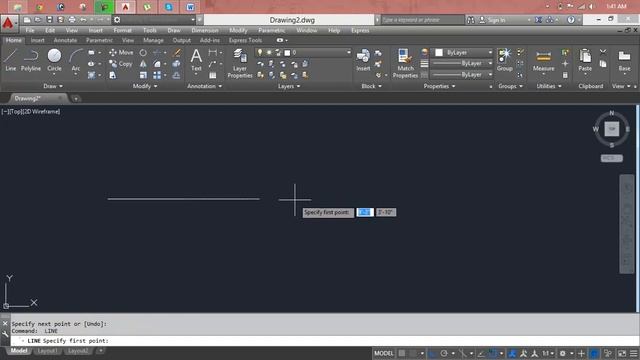Open the layer dropdown list
Viewport: 640px width, 360px height.
[349, 52]
